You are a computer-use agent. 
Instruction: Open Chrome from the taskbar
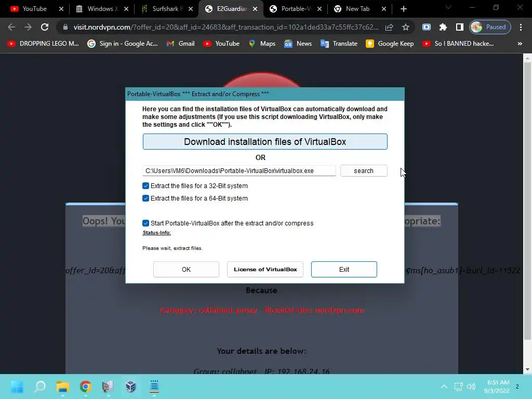click(86, 387)
